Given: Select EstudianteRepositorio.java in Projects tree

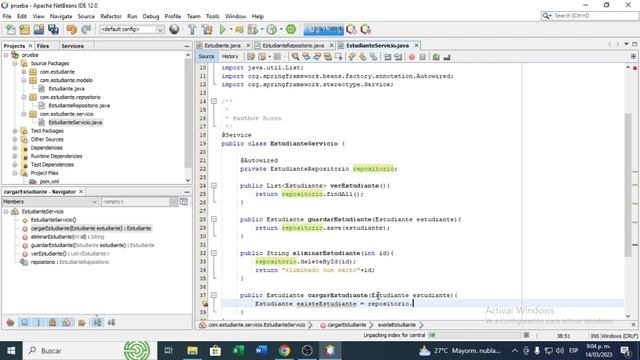Looking at the screenshot, I should [x=79, y=106].
